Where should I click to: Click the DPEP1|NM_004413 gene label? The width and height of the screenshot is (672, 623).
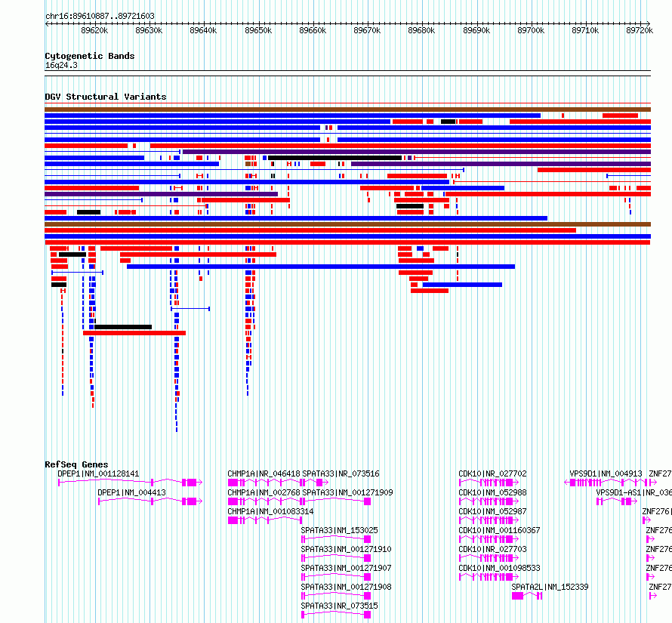(x=131, y=492)
